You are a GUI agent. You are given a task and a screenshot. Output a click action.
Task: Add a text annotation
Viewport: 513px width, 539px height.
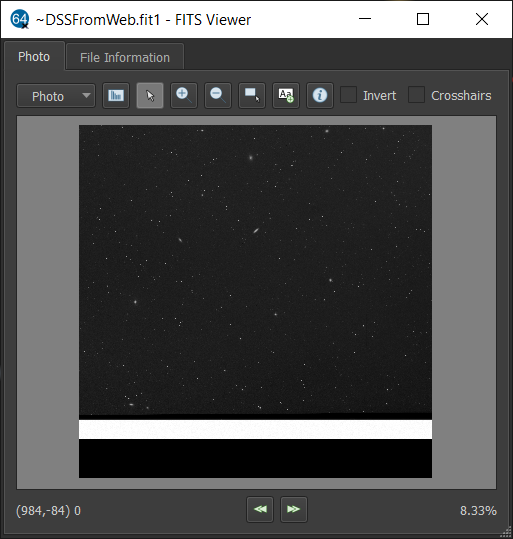286,95
